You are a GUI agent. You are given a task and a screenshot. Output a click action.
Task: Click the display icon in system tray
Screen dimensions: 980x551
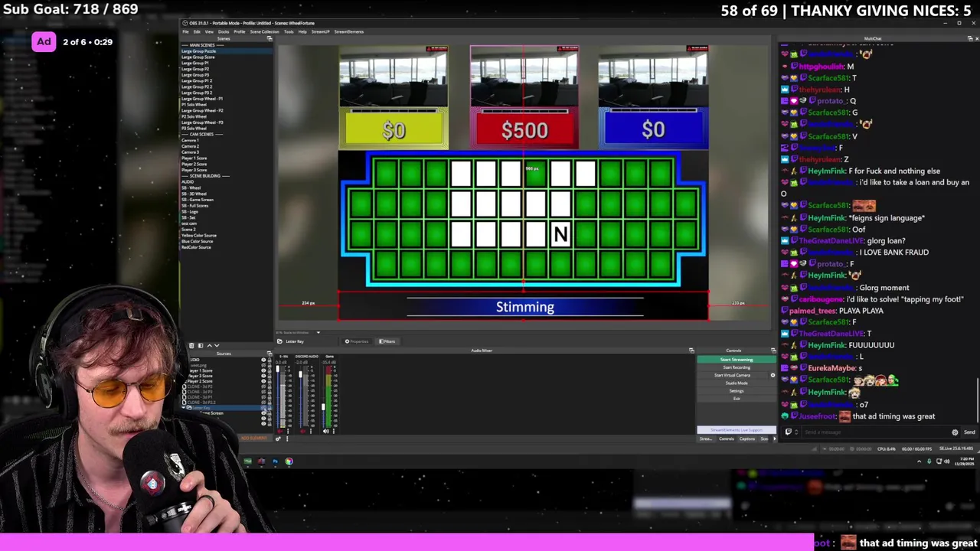point(939,461)
